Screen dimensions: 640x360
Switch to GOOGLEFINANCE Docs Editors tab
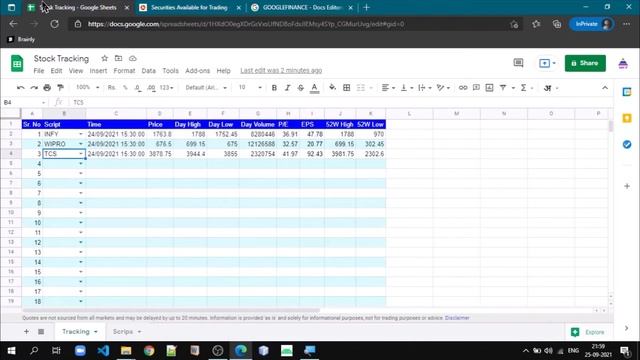(x=302, y=7)
